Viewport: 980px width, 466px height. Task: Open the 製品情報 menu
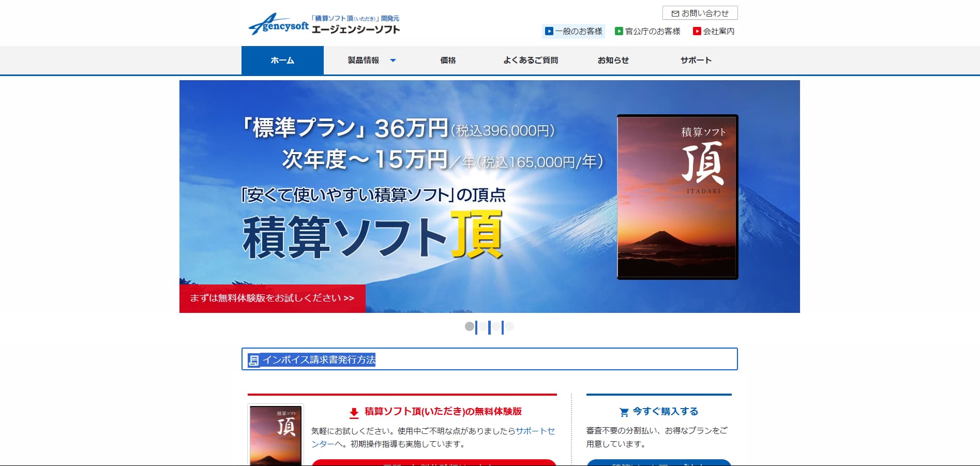364,61
